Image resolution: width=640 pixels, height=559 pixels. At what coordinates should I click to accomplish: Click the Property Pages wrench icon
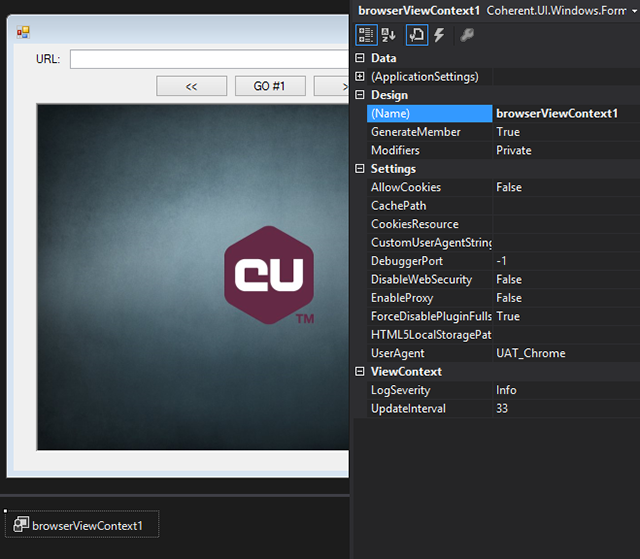467,35
